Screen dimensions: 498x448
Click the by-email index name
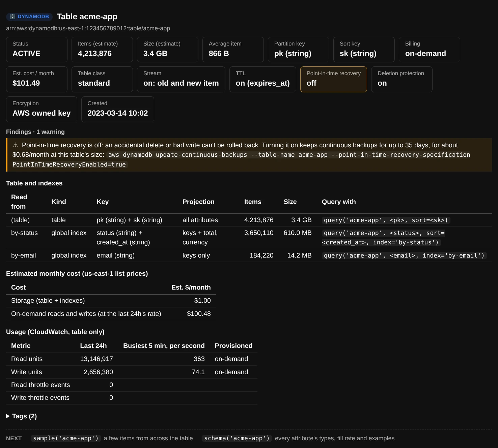pos(24,256)
